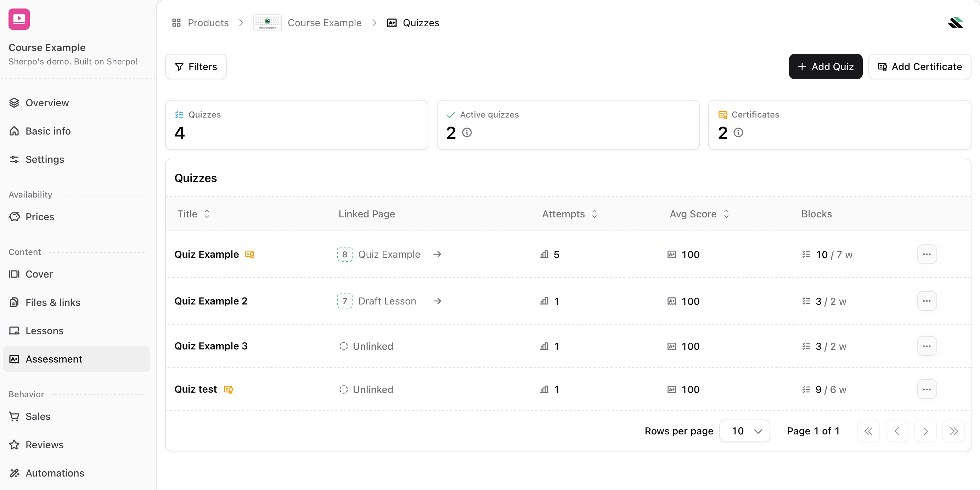Screen dimensions: 980x490
Task: Click the certificate badge next to Quiz Example title
Action: coord(250,254)
